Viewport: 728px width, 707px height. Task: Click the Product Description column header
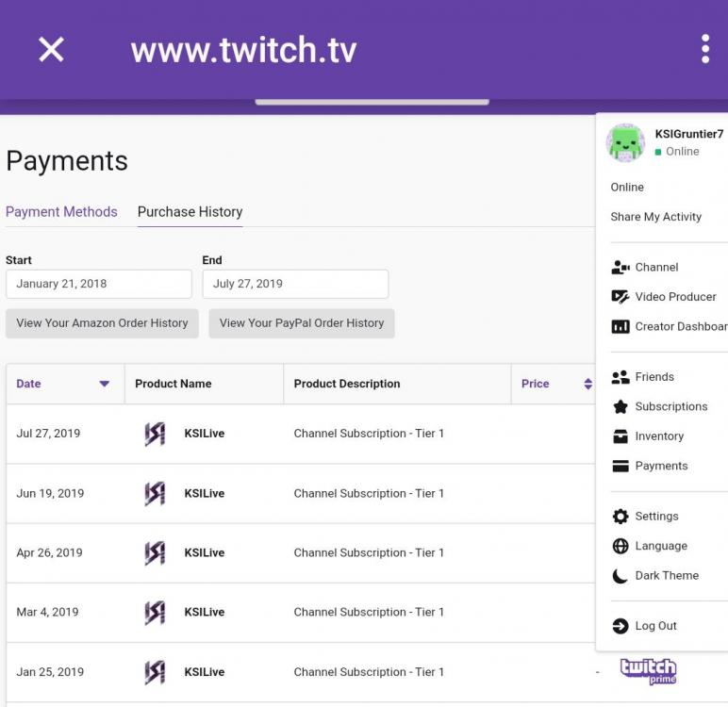pos(347,384)
